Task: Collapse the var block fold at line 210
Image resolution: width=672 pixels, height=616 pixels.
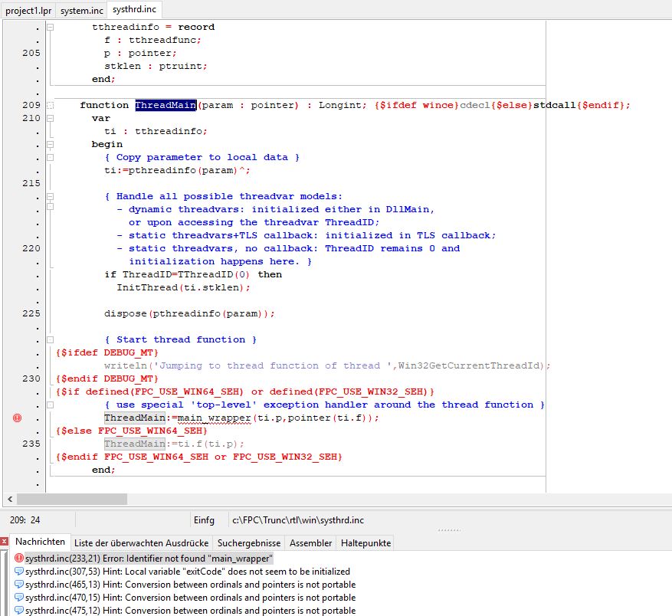Action: click(x=51, y=118)
